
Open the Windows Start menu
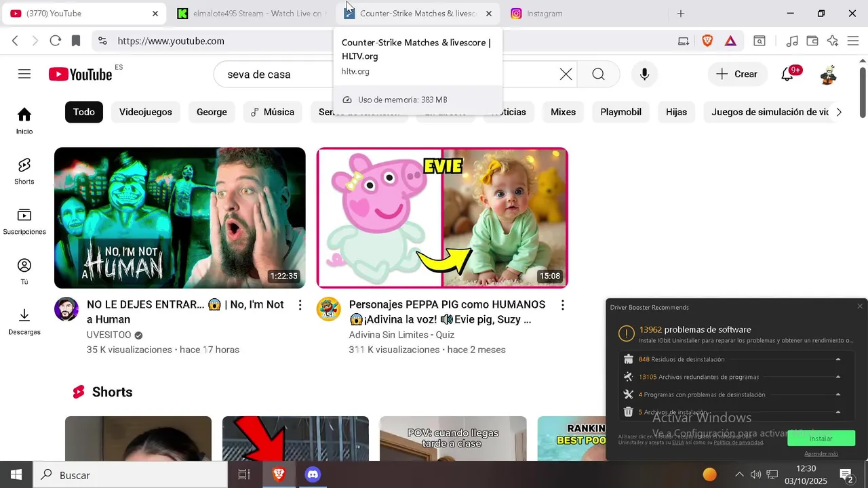[x=16, y=474]
